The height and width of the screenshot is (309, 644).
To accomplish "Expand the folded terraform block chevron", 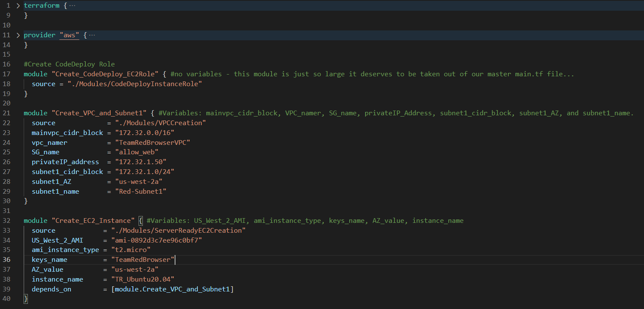I will [18, 6].
